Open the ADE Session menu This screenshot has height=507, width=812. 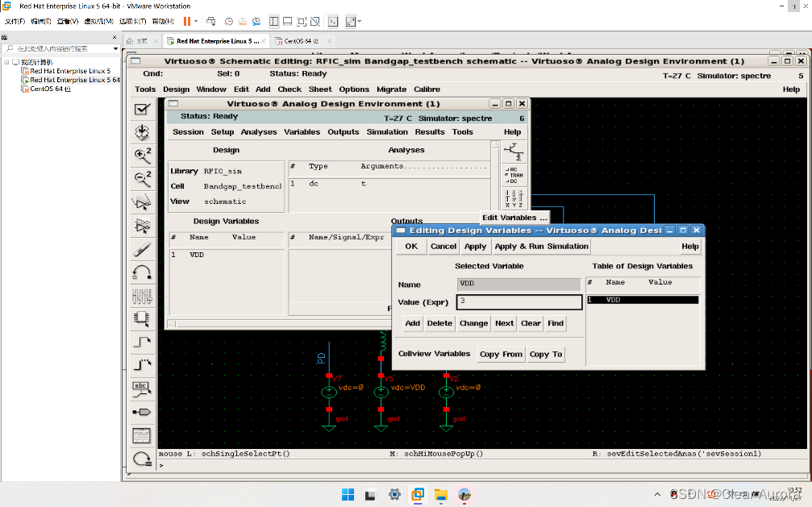(x=188, y=132)
